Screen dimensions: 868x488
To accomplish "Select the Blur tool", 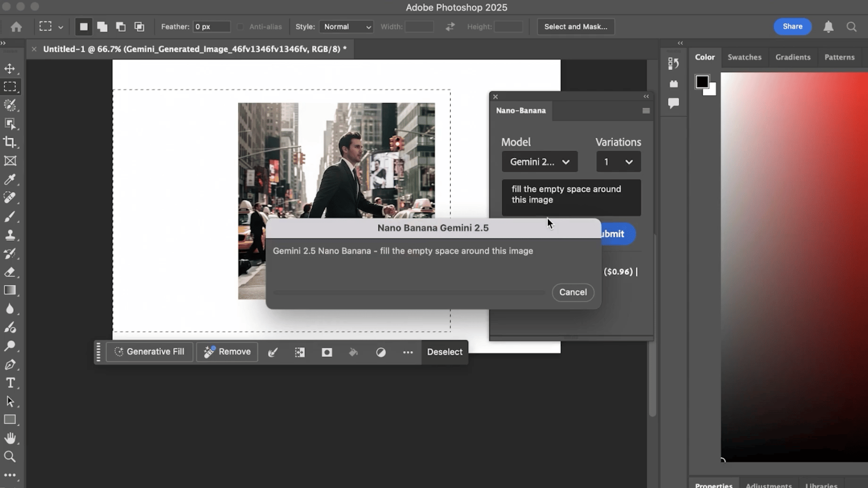I will [10, 309].
